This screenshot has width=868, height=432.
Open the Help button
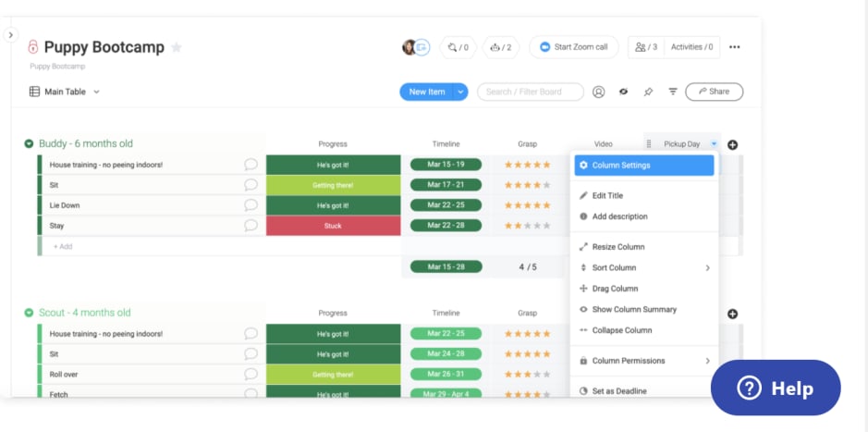(776, 388)
